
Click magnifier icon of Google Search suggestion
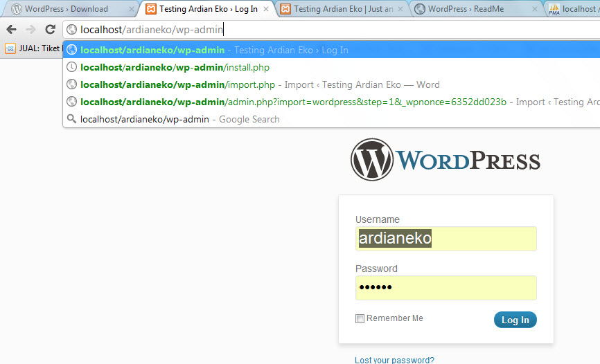coord(71,118)
